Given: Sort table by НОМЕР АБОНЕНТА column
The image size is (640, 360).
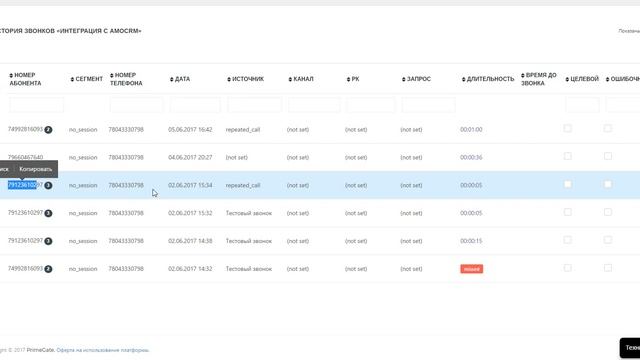Looking at the screenshot, I should (25, 79).
